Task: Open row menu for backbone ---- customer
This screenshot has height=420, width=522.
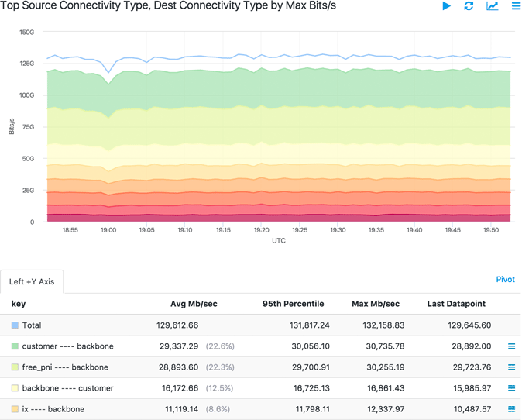Action: tap(511, 388)
